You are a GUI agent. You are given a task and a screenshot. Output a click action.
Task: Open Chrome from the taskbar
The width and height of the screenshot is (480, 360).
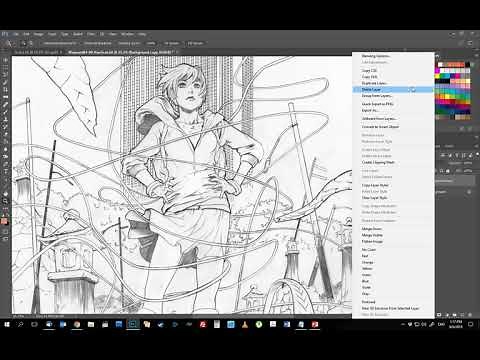coord(77,324)
